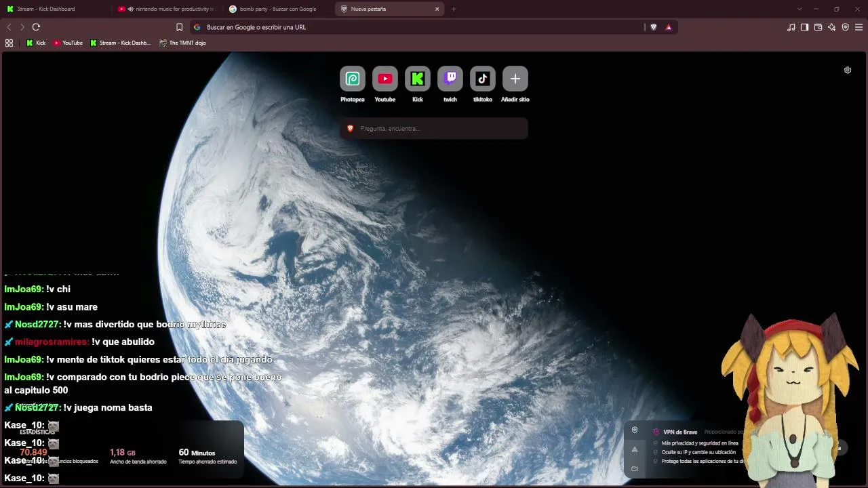Click the 'Tiempo ahorrado estimado' label
Image resolution: width=868 pixels, height=488 pixels.
[208, 462]
